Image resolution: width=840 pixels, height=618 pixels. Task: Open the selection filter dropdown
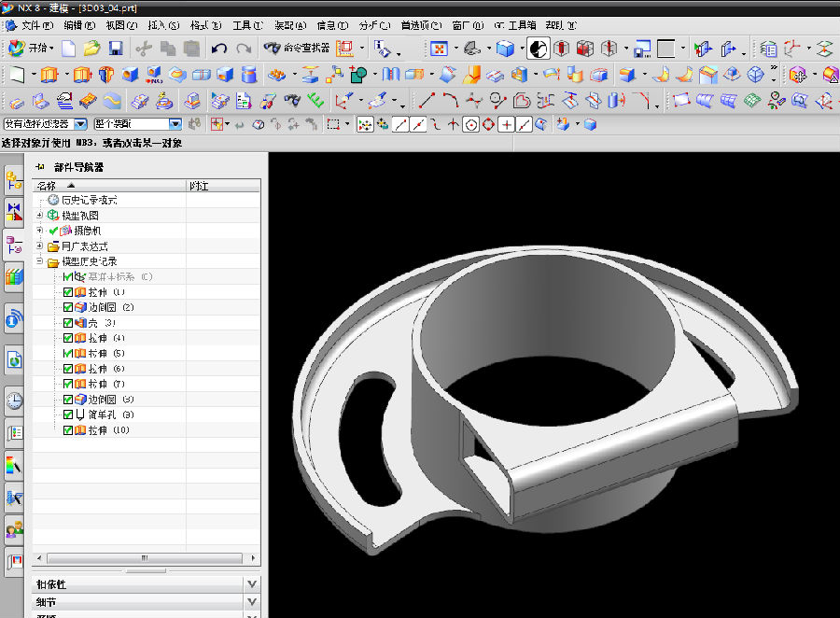coord(80,124)
